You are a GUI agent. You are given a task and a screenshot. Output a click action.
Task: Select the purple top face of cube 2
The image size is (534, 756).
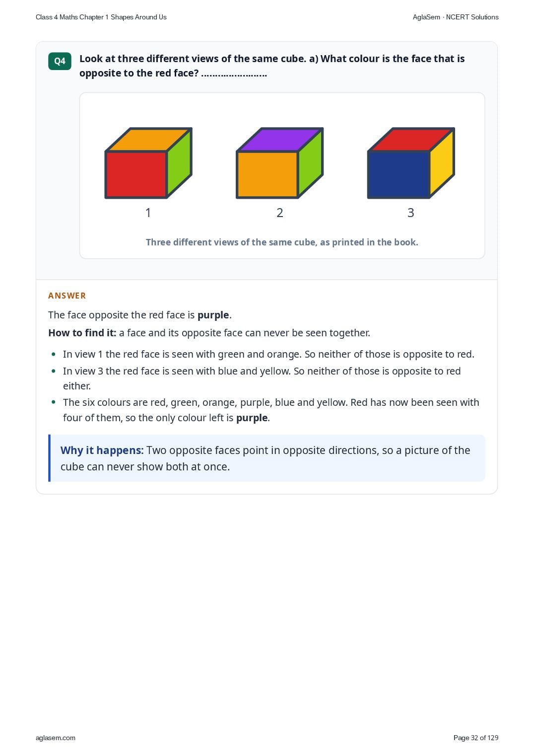click(x=280, y=140)
